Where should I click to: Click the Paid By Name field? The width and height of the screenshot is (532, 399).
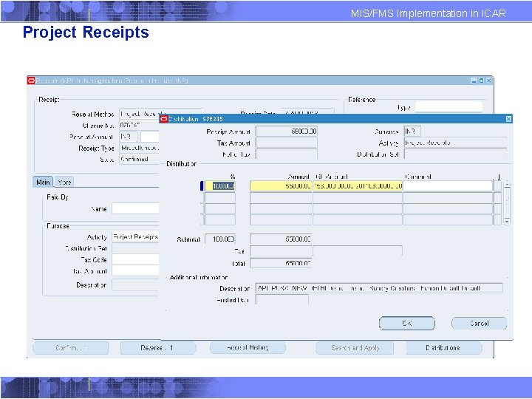(x=135, y=208)
